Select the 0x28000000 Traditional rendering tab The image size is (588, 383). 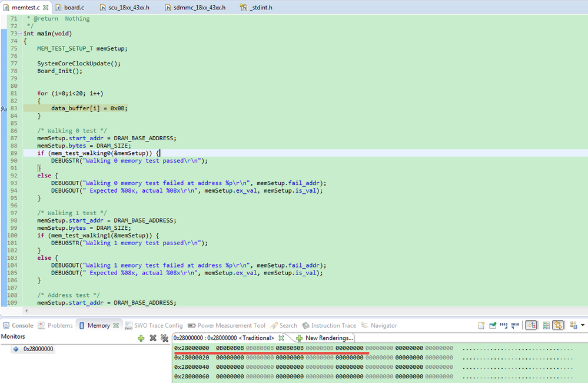pos(224,338)
